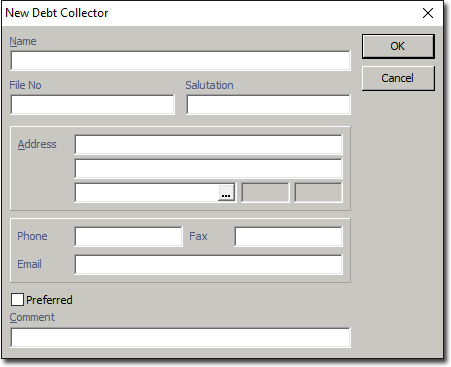
Task: Click into the Fax field
Action: click(x=288, y=237)
